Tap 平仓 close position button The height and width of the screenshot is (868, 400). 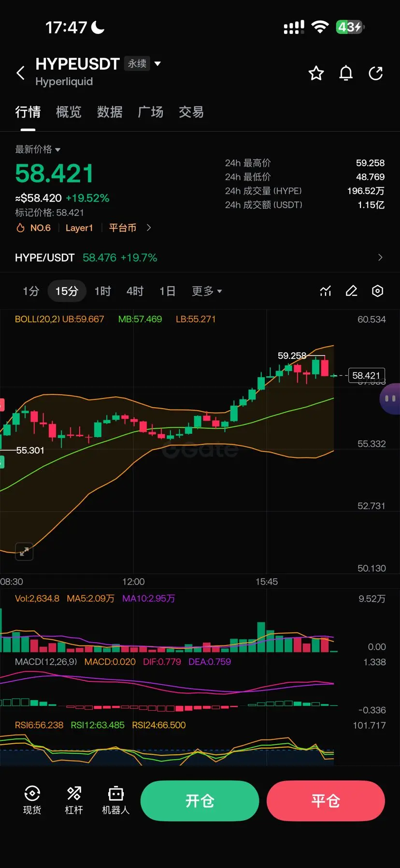pyautogui.click(x=326, y=801)
